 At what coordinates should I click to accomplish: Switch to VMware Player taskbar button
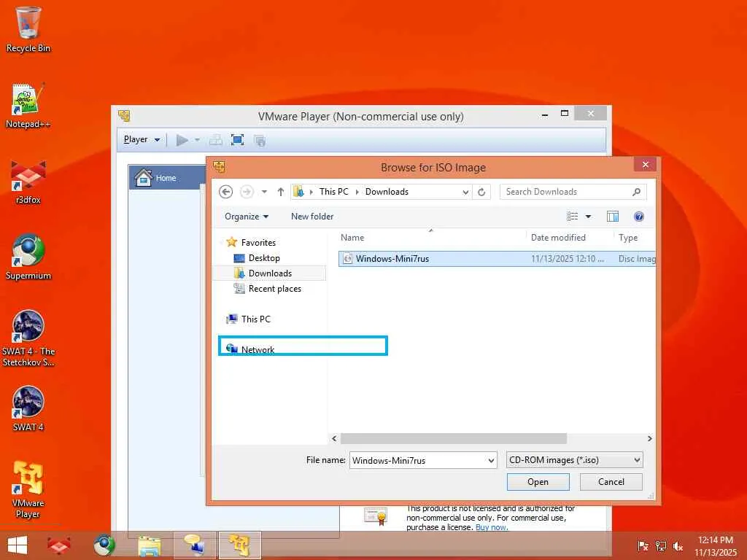[239, 545]
